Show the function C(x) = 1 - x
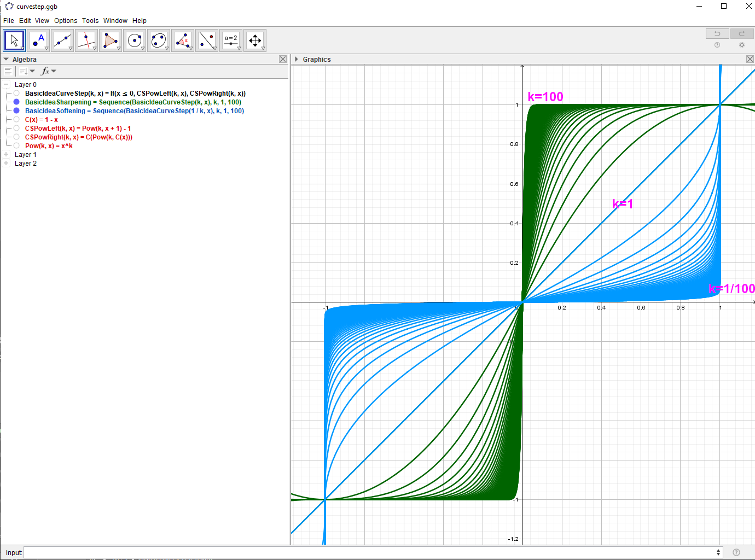This screenshot has height=560, width=755. (16, 120)
